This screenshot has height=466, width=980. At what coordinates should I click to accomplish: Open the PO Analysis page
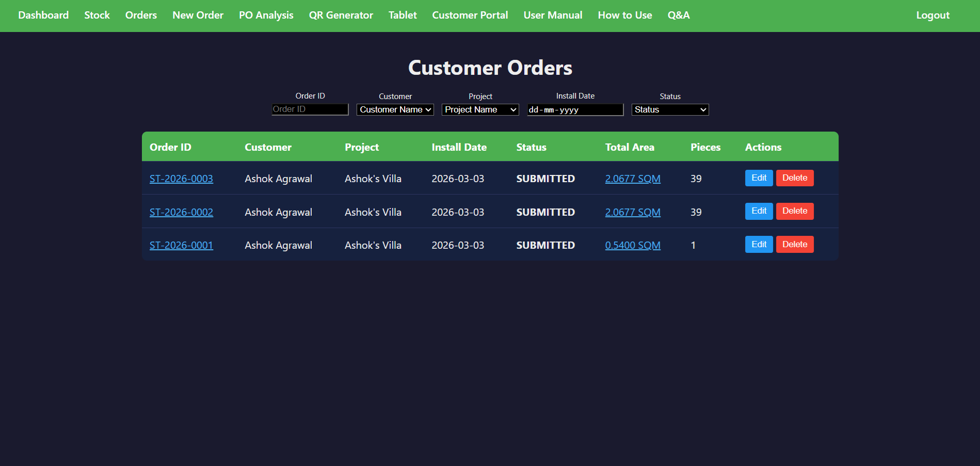[x=266, y=15]
